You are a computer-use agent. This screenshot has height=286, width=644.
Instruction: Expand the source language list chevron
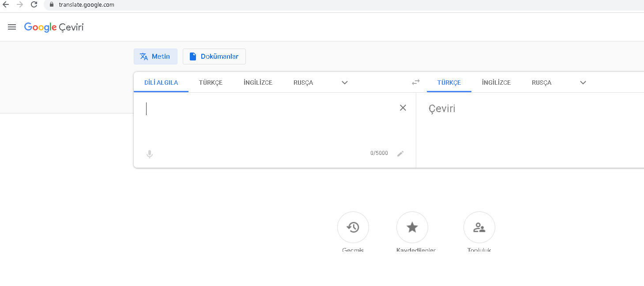coord(345,83)
